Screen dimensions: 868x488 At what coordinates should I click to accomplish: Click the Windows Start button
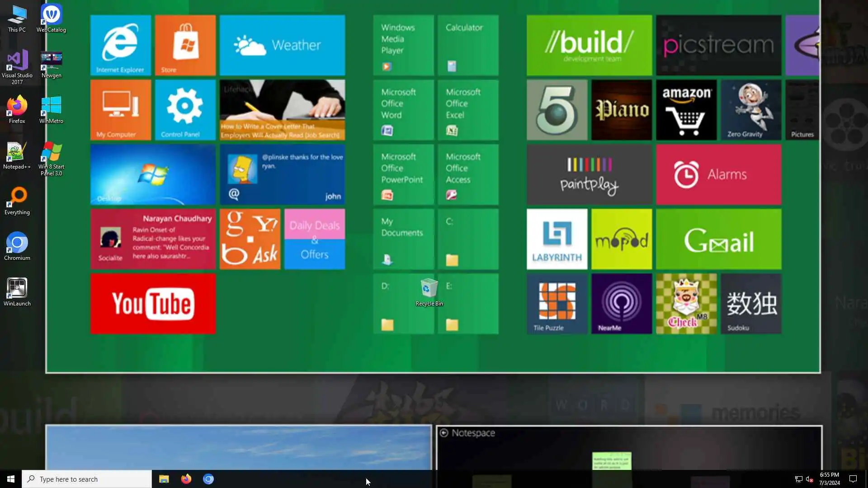tap(11, 479)
